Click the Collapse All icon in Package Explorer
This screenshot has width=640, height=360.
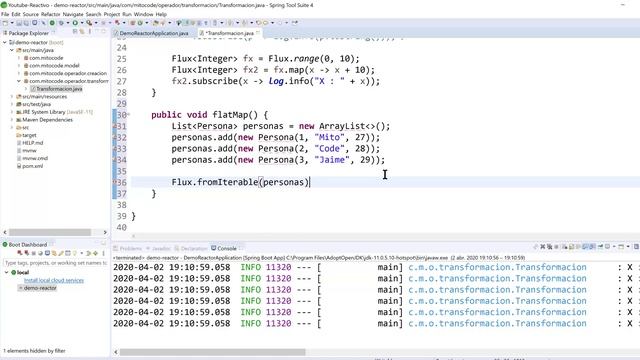pyautogui.click(x=75, y=32)
